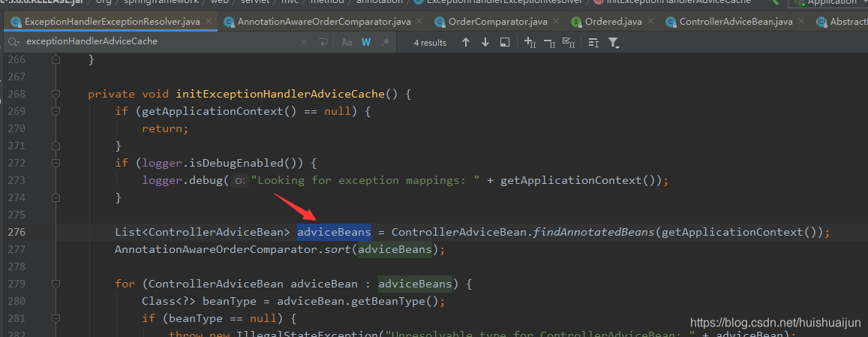Screen dimensions: 868x337
Task: Add selection for next occurrence
Action: [x=530, y=43]
